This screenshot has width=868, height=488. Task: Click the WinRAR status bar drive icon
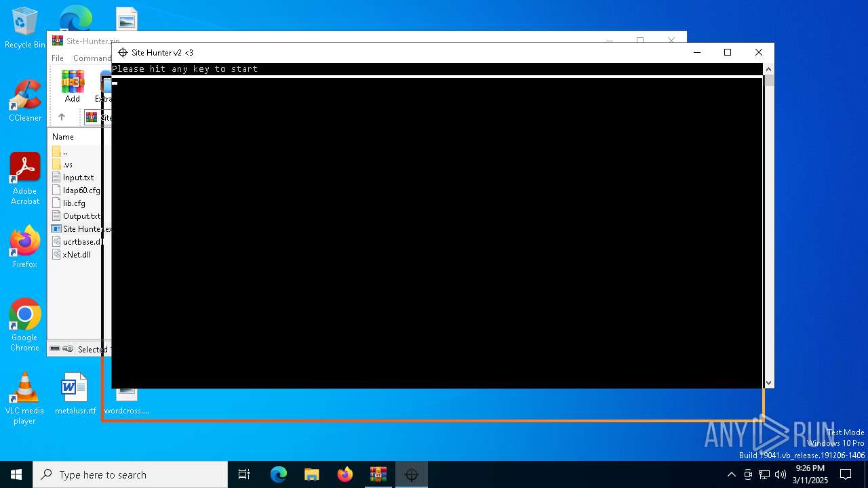56,349
